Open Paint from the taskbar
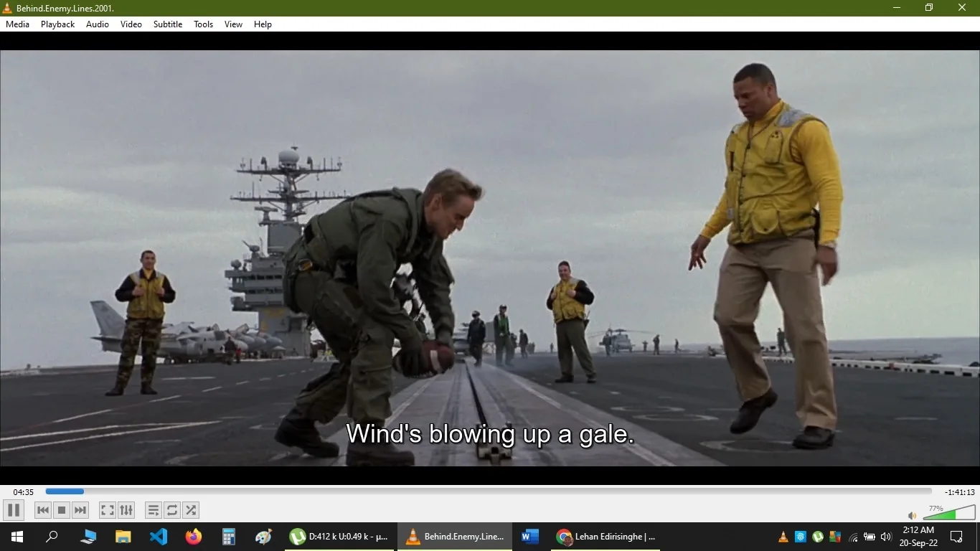Viewport: 980px width, 551px height. pyautogui.click(x=264, y=537)
